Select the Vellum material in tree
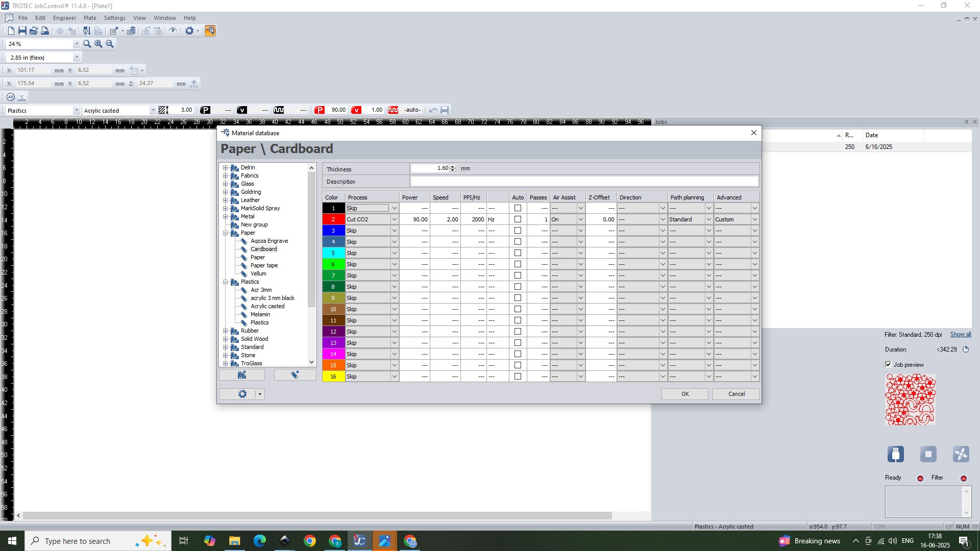The height and width of the screenshot is (551, 980). [258, 274]
